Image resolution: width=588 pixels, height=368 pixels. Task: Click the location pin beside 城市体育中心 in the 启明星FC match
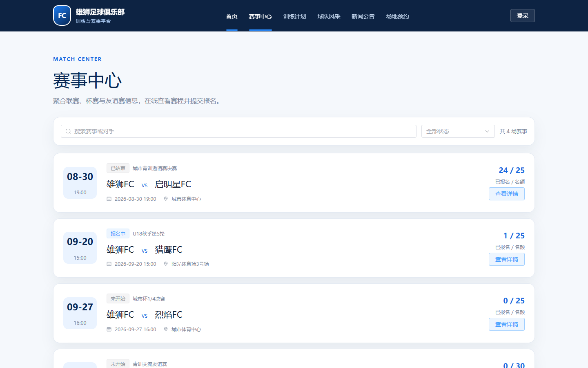[x=166, y=199]
